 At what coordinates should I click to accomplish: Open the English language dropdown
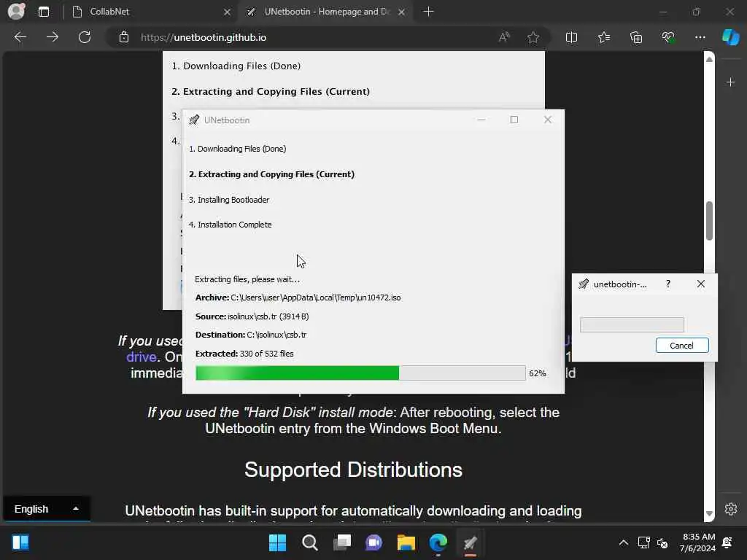pos(46,509)
